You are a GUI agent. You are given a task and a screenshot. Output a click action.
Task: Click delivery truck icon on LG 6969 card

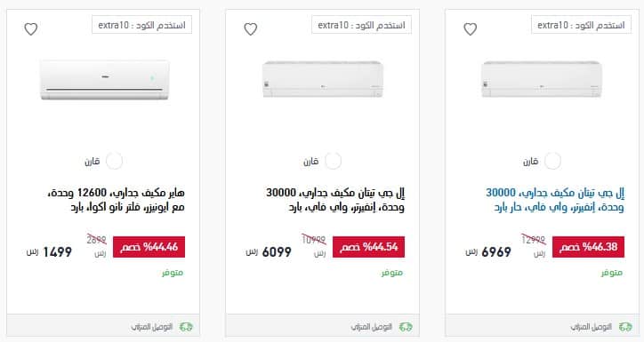[625, 327]
